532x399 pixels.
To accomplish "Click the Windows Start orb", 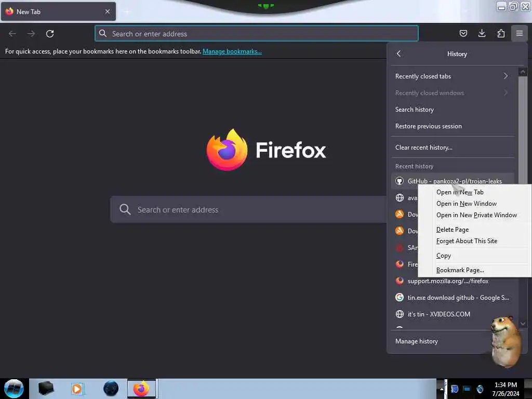I will (14, 389).
